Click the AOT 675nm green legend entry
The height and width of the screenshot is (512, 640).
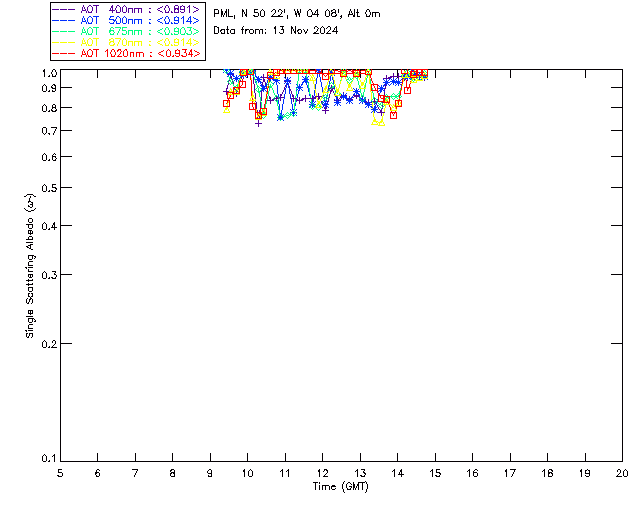[x=126, y=31]
